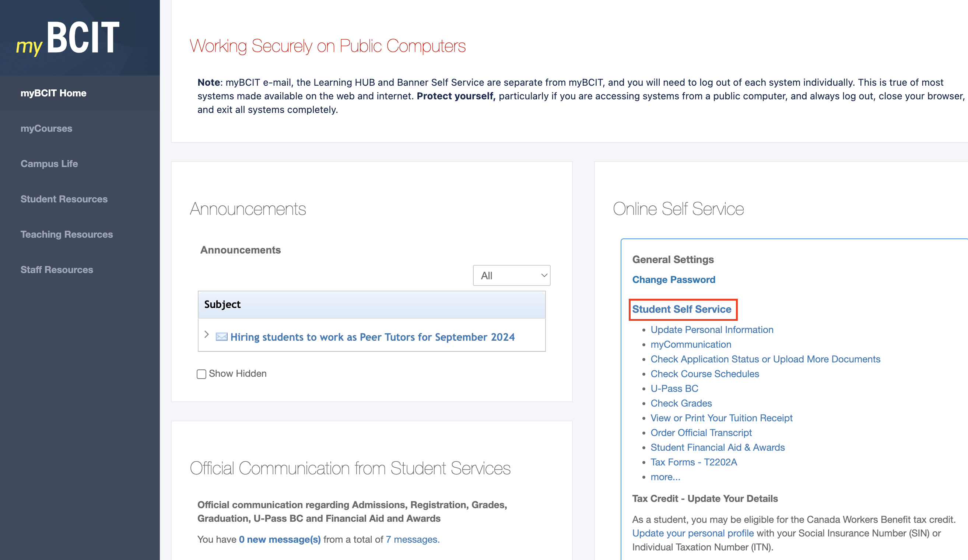
Task: Open the announcements filter dropdown
Action: pyautogui.click(x=512, y=275)
